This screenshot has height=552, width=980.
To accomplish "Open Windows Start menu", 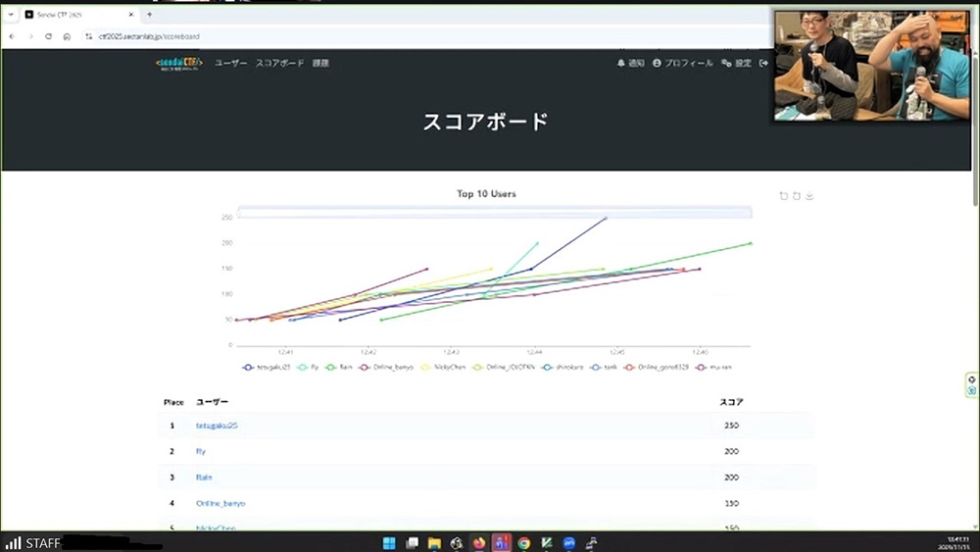I will click(x=389, y=542).
